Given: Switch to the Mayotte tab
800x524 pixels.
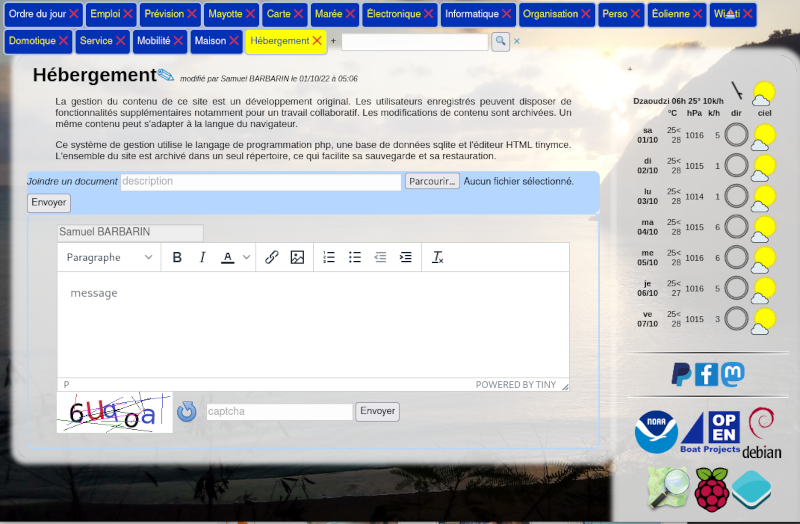Looking at the screenshot, I should 225,14.
